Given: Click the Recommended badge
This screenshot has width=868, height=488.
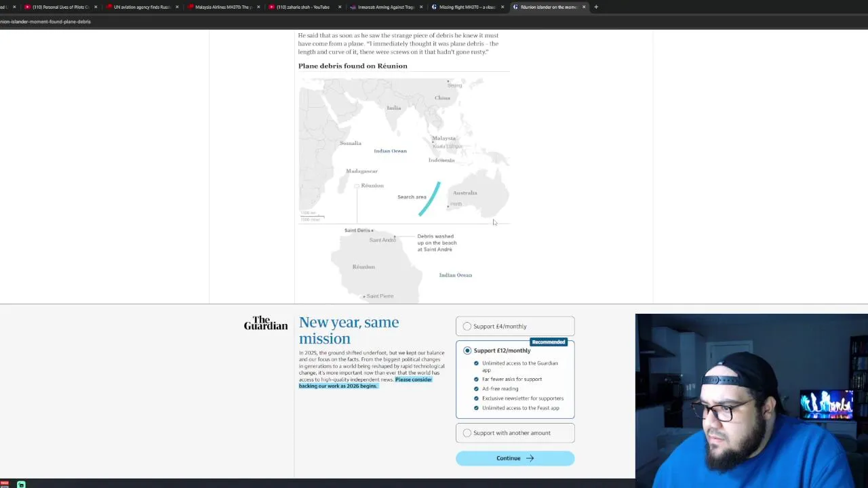Looking at the screenshot, I should pyautogui.click(x=549, y=342).
